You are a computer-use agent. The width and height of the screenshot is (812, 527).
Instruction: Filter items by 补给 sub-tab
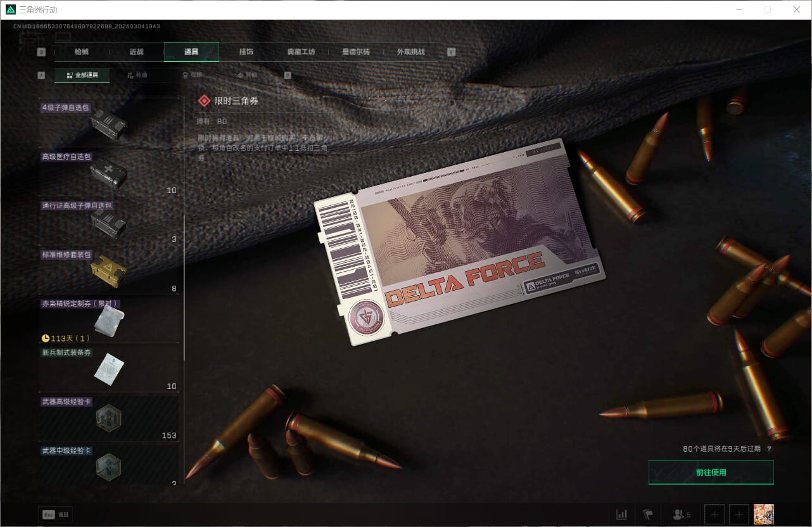pyautogui.click(x=137, y=75)
